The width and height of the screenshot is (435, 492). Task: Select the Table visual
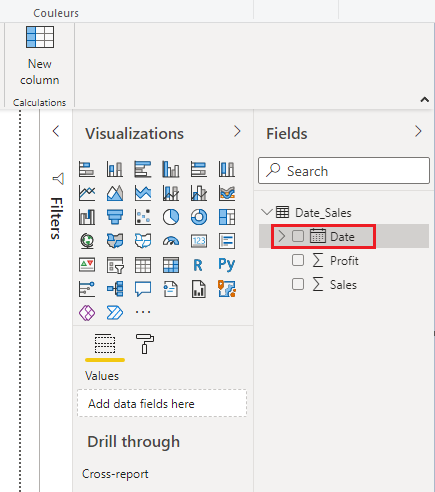click(143, 265)
